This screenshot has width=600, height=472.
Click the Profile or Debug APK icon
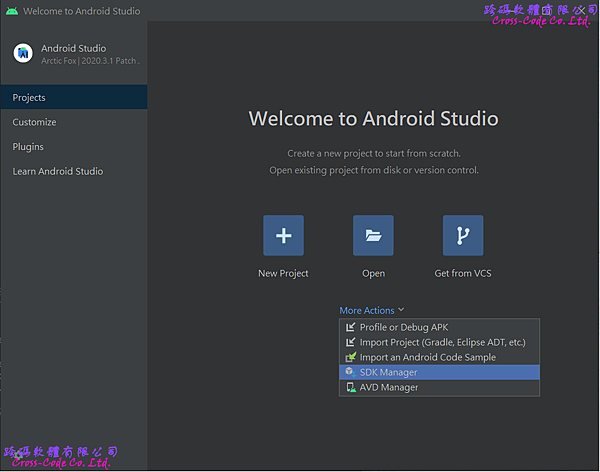click(x=350, y=327)
